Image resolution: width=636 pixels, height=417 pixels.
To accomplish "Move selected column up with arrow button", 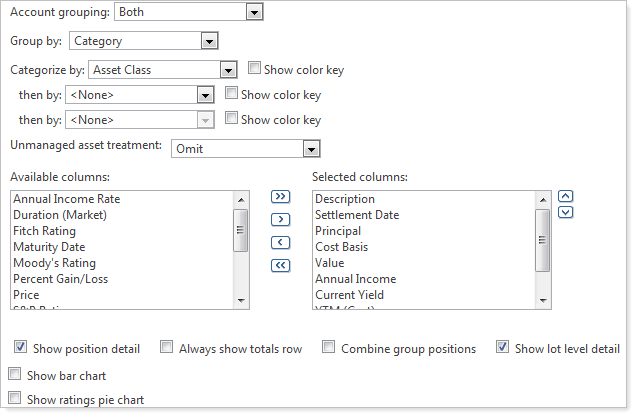I will (x=565, y=196).
